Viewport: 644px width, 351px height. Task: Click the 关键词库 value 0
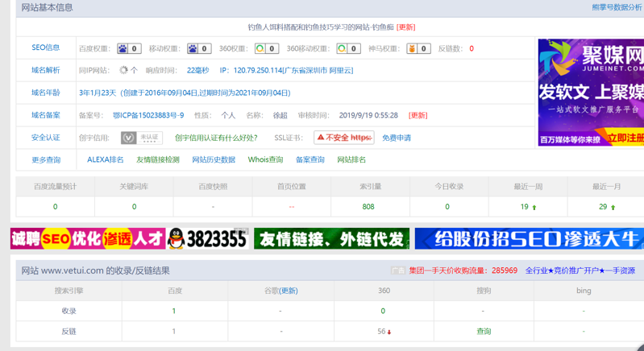coord(134,207)
